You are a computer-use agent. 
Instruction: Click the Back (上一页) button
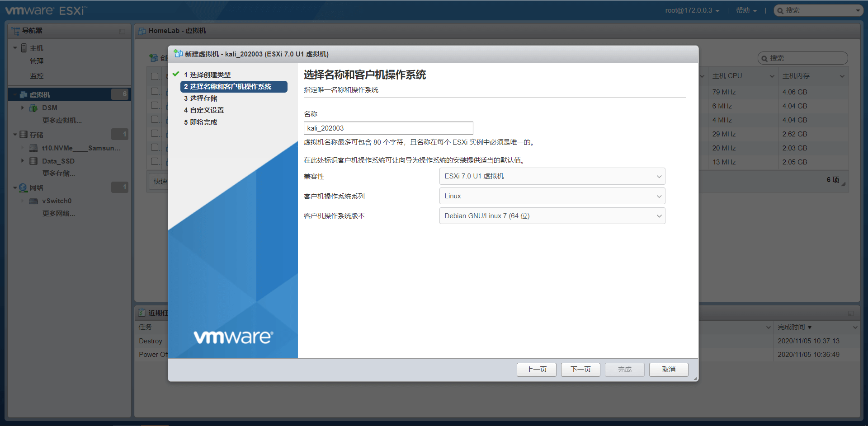tap(537, 370)
